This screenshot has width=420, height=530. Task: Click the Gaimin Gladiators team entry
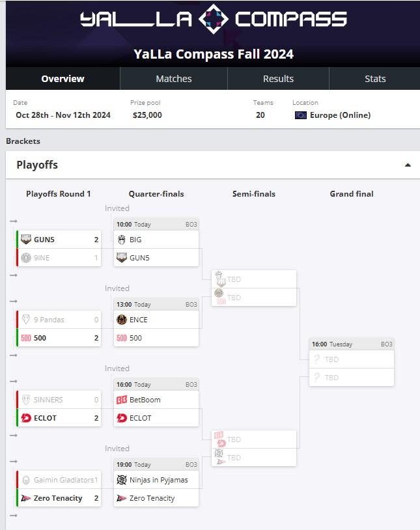pyautogui.click(x=59, y=480)
